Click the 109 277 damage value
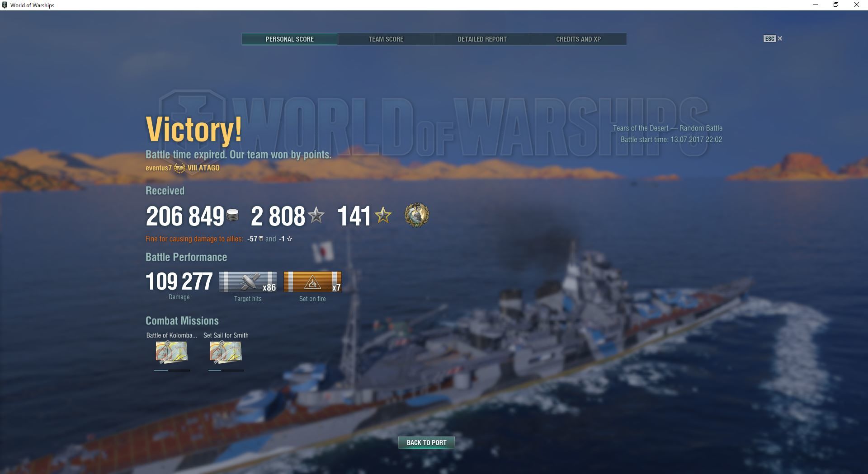This screenshot has height=474, width=868. click(x=179, y=282)
